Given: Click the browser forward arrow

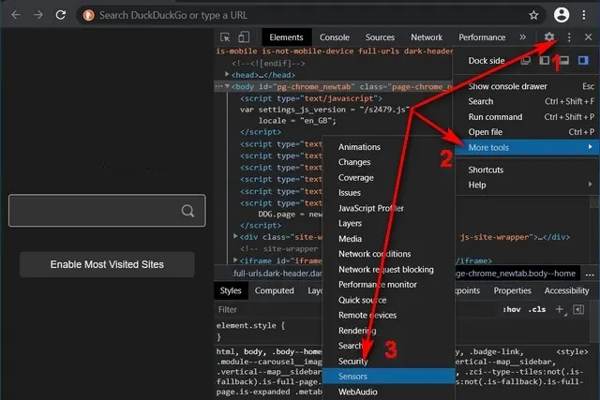Looking at the screenshot, I should point(38,15).
